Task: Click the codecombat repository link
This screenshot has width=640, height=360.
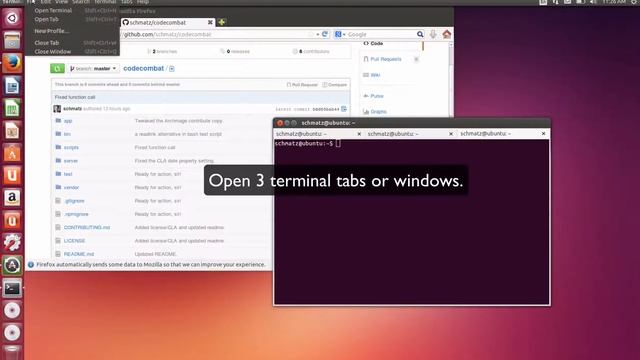Action: pyautogui.click(x=143, y=69)
